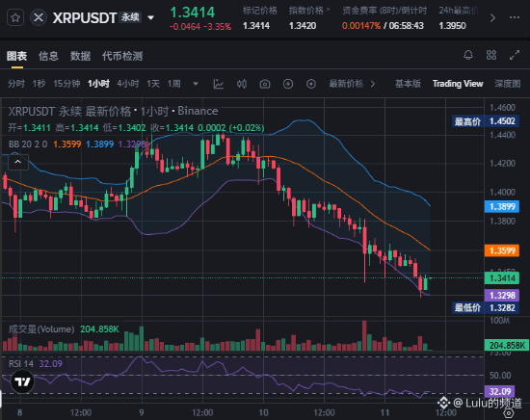The width and height of the screenshot is (530, 420).
Task: Click the 1.3899 upper band price label
Action: pyautogui.click(x=502, y=206)
